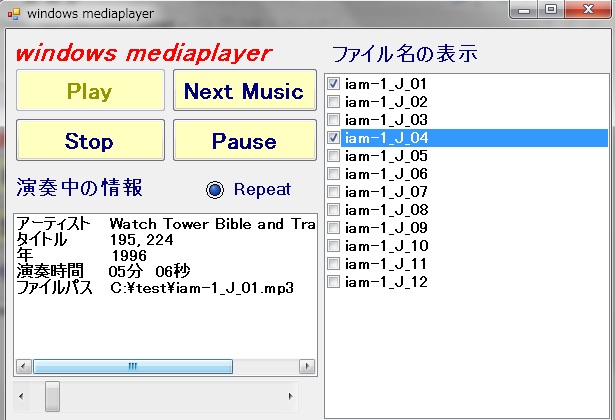The image size is (615, 420).
Task: Click the artist Watch Tower Bible text
Action: coord(213,224)
